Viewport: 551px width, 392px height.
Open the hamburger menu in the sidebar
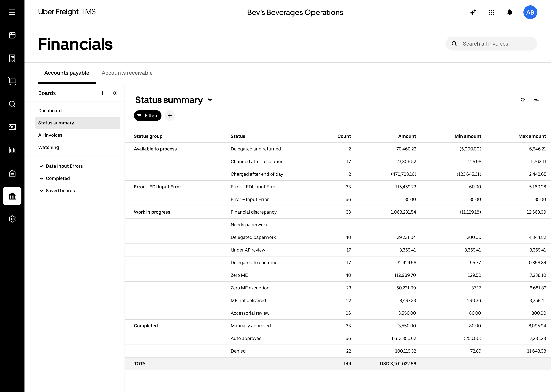point(12,12)
